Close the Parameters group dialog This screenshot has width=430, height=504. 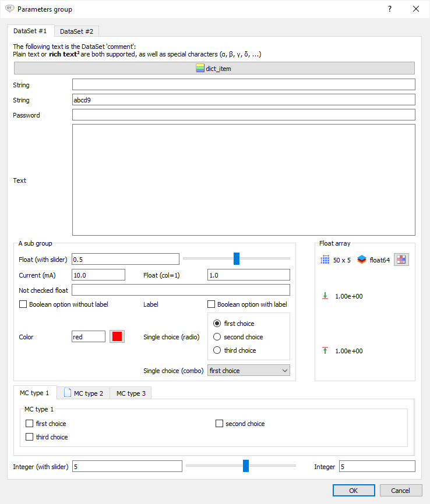pyautogui.click(x=416, y=9)
